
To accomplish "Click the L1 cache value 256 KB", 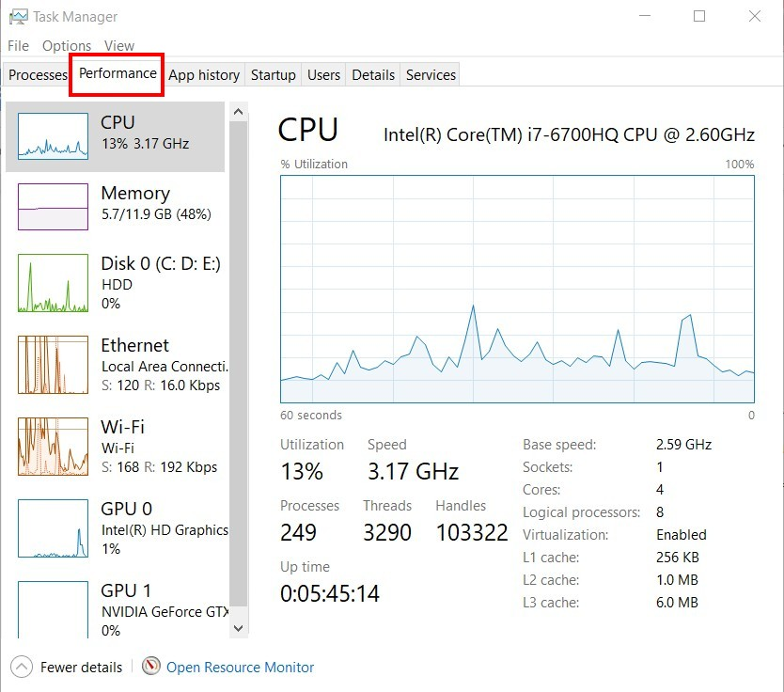I will tap(678, 557).
